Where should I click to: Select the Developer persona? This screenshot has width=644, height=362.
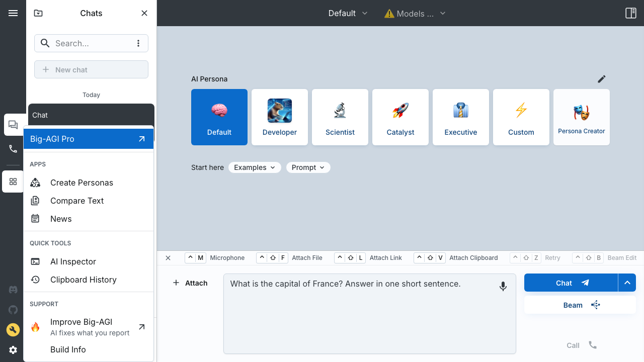(280, 117)
